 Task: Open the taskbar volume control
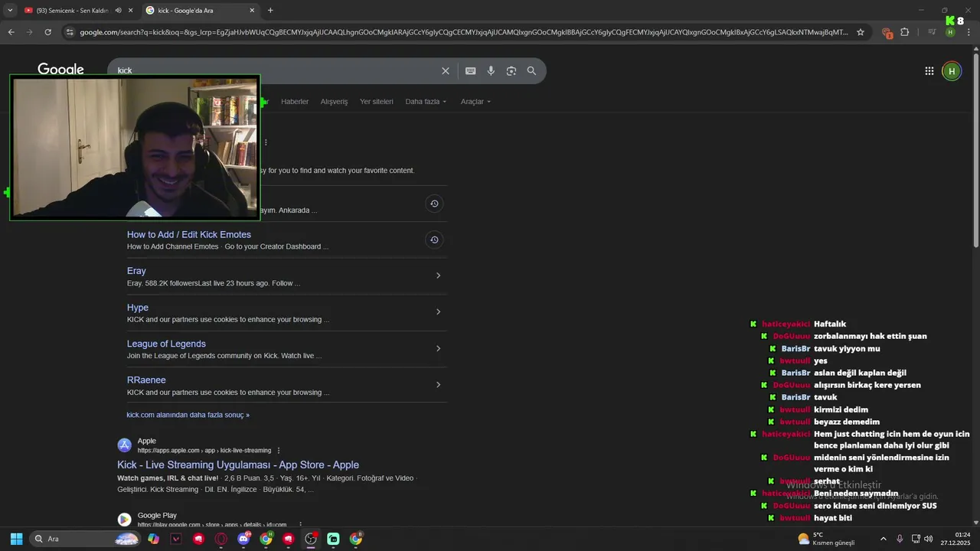click(x=929, y=539)
